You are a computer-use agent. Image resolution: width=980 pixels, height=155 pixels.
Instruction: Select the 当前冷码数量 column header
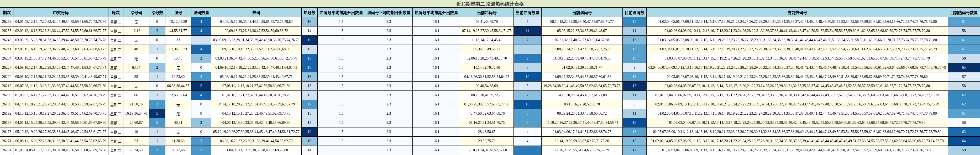coord(527,13)
